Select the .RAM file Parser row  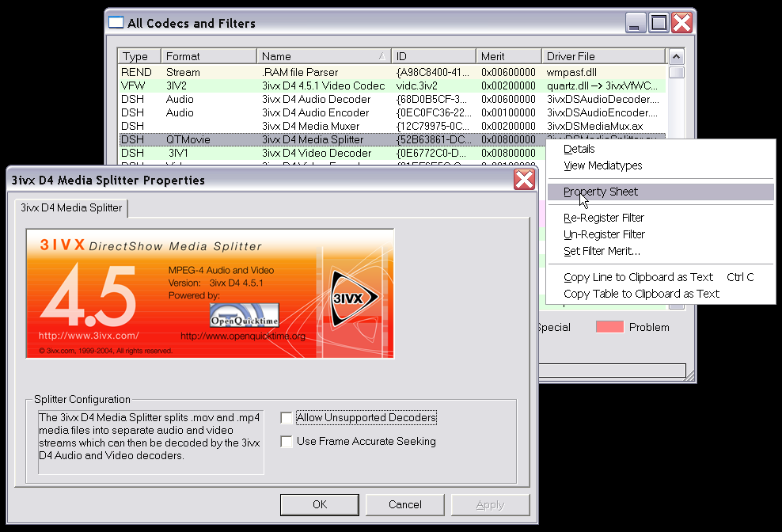pyautogui.click(x=392, y=72)
